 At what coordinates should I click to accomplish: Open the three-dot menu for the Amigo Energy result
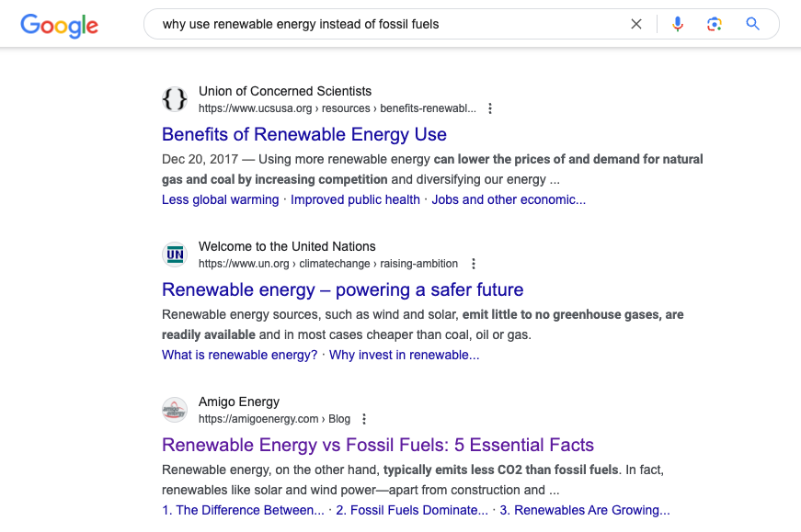coord(364,419)
